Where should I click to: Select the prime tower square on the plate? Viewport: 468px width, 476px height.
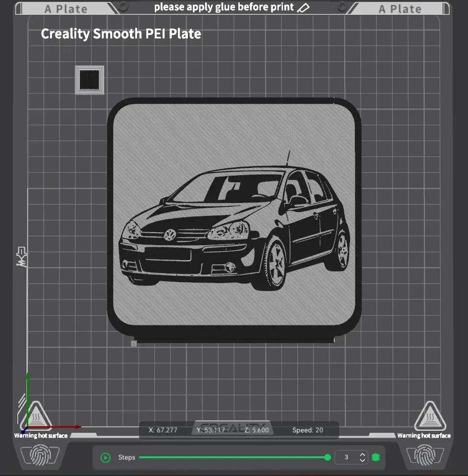[x=90, y=80]
